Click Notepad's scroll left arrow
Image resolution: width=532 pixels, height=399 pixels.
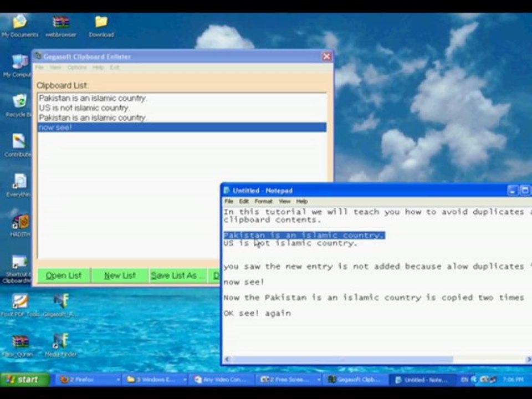[x=227, y=359]
